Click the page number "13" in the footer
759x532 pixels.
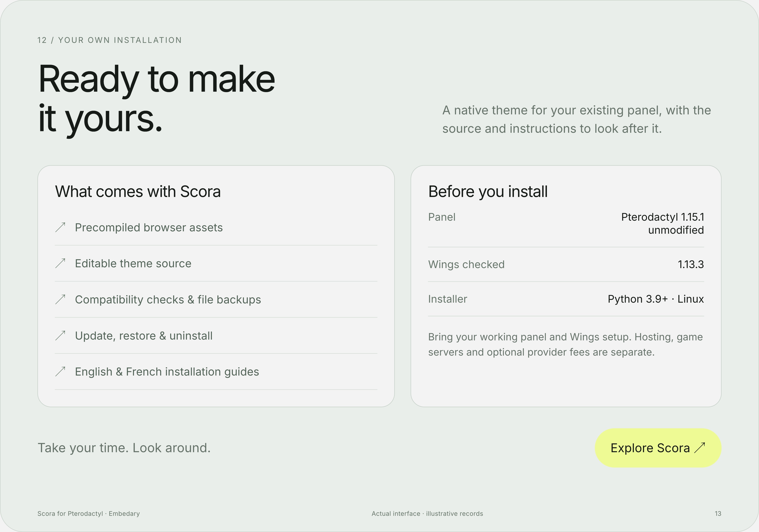[718, 513]
